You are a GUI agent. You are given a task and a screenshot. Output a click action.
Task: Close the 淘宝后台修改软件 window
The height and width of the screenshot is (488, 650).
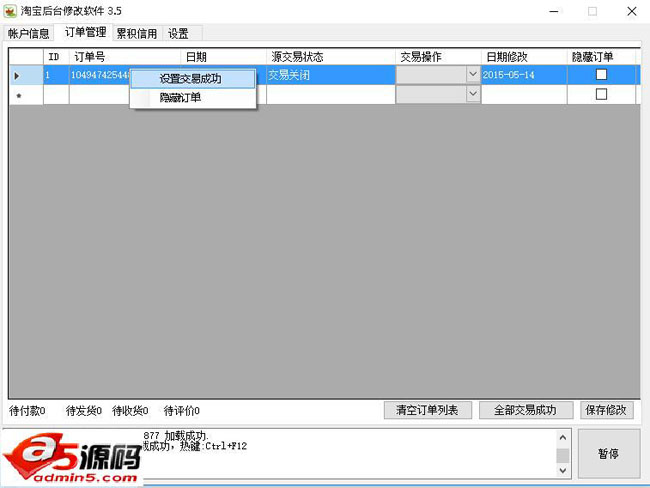[632, 11]
